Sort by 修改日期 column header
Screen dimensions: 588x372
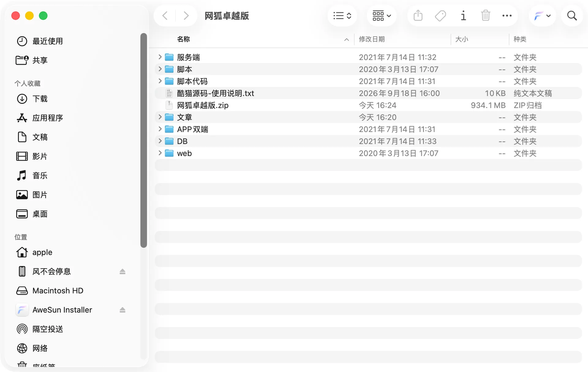[x=371, y=39]
